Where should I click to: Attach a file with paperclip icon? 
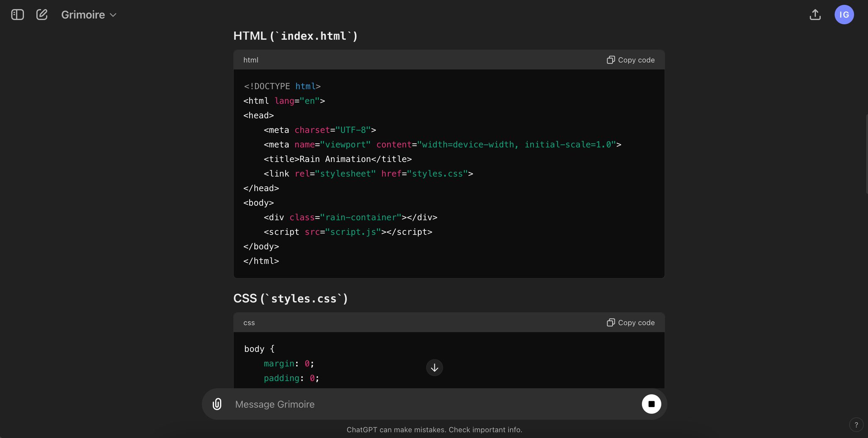click(217, 404)
